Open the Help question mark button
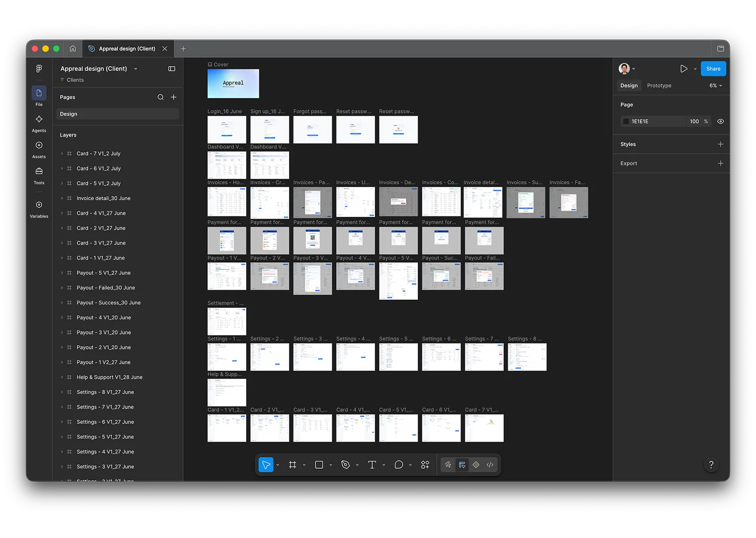Image resolution: width=756 pixels, height=538 pixels. (711, 465)
